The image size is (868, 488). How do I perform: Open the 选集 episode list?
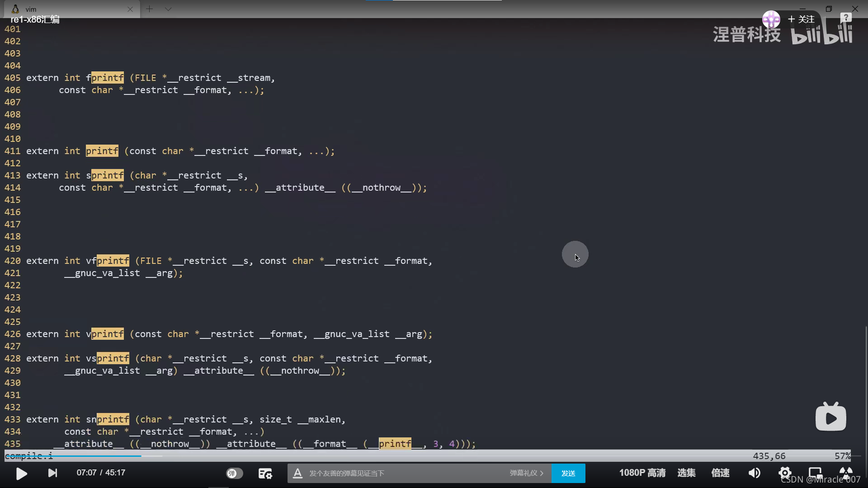686,473
